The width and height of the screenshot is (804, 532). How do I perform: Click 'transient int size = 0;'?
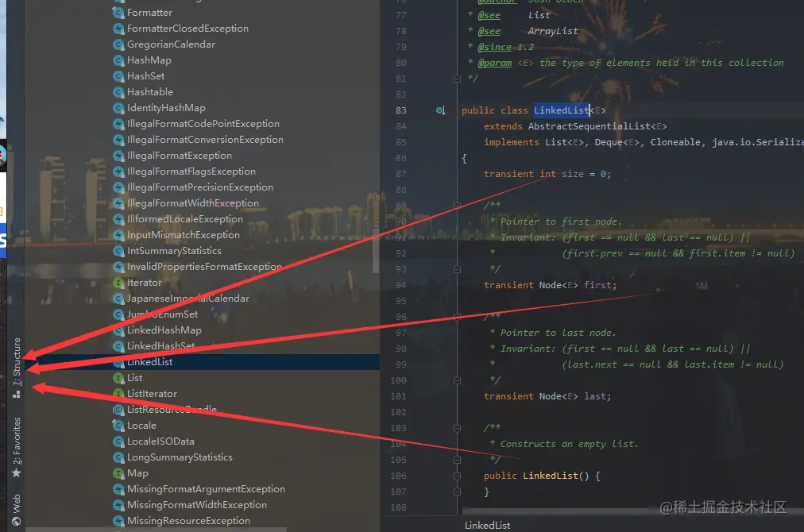pos(547,174)
